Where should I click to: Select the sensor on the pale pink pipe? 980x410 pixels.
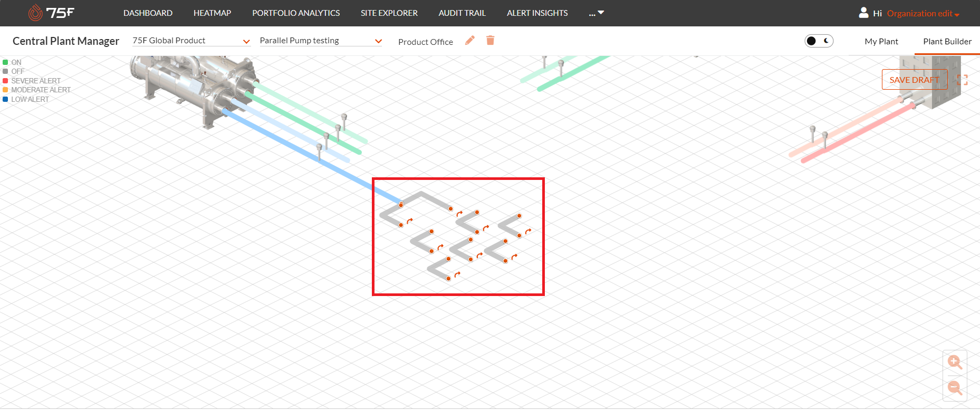(x=813, y=134)
